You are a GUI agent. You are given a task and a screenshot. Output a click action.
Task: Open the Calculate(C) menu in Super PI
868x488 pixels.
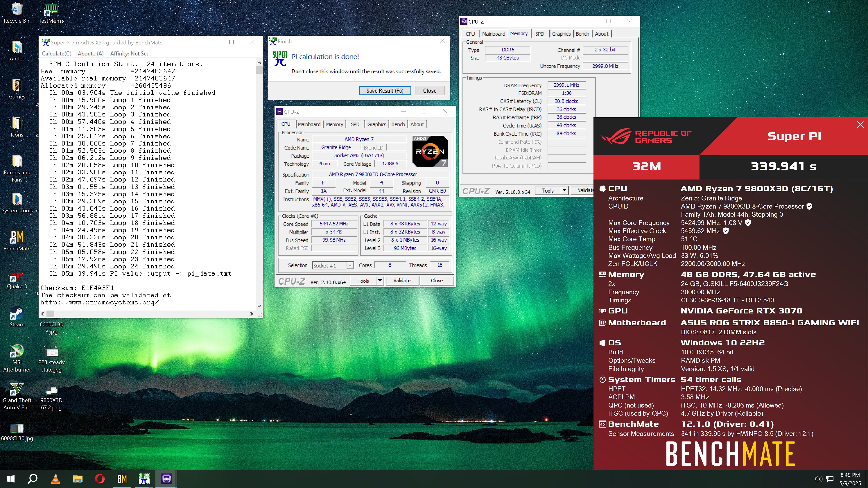57,53
